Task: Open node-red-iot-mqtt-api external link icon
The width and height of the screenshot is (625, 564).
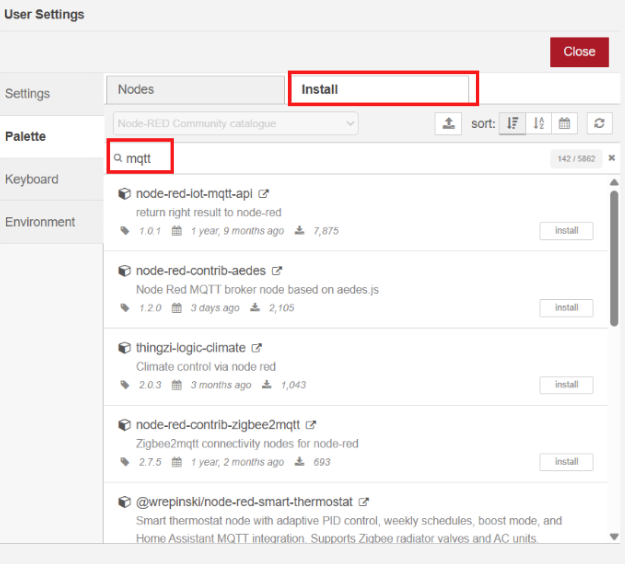Action: [264, 194]
